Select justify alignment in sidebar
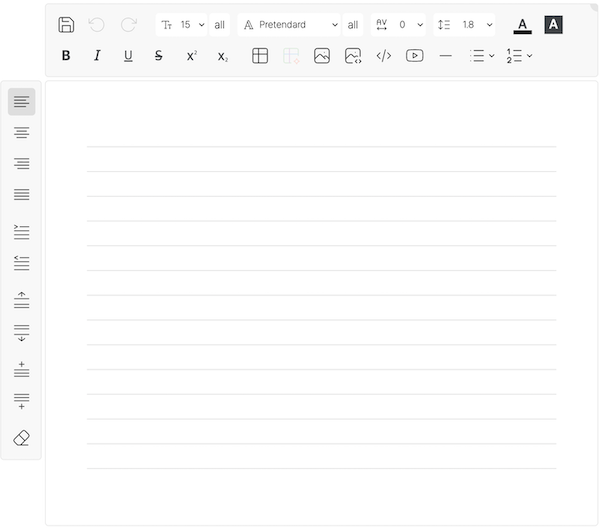 coord(21,194)
